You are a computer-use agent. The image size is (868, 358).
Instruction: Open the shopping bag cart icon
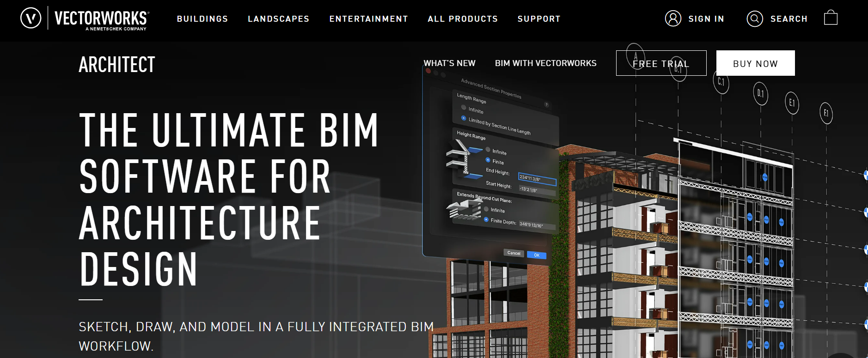(831, 18)
